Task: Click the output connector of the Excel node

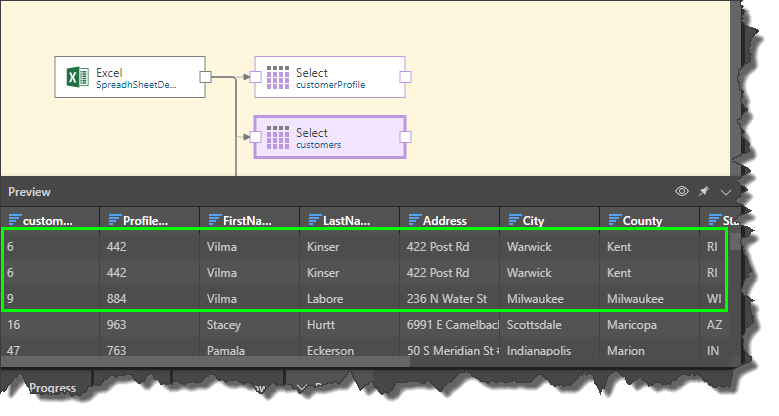Action: pyautogui.click(x=205, y=77)
